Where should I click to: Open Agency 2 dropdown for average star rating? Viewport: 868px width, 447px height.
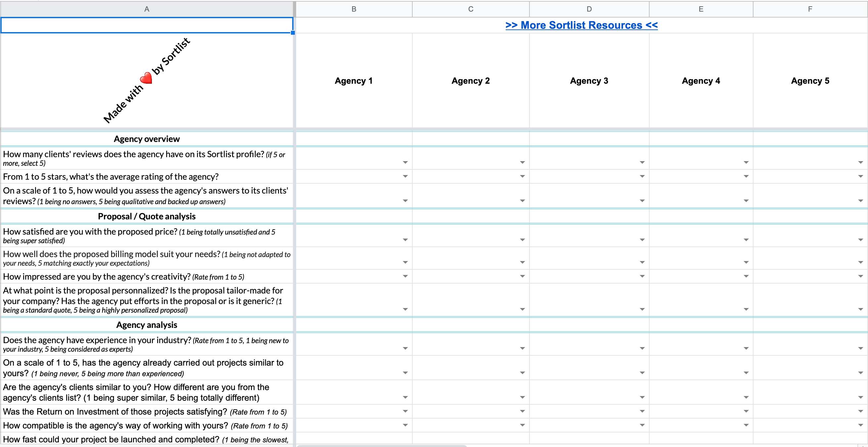coord(522,176)
